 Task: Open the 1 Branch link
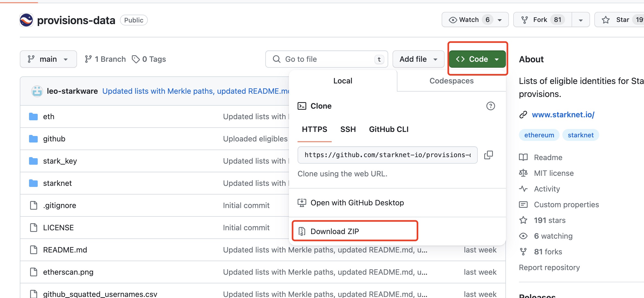pos(105,59)
